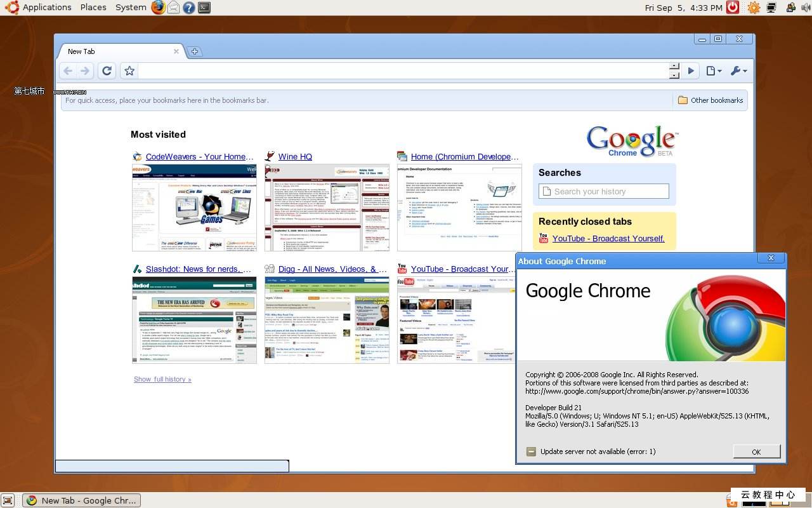Open the CodeWeavers most visited link
Screen dimensions: 812x508
(199, 157)
